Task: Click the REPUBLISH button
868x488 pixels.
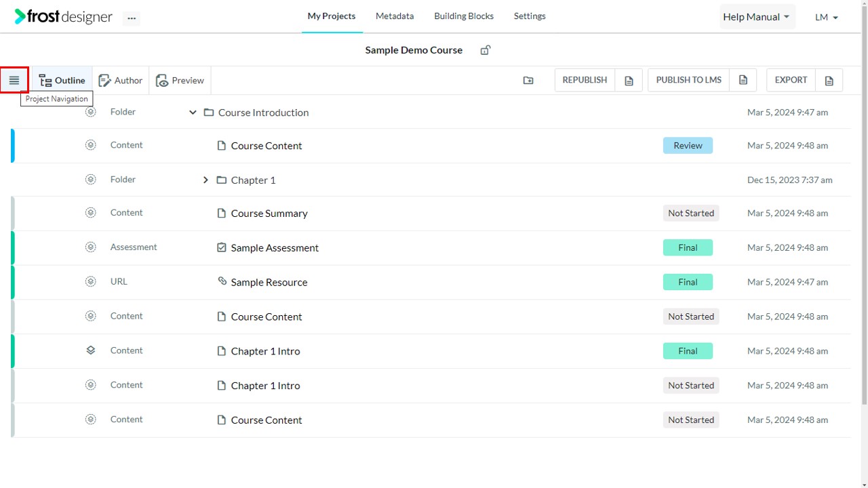Action: pos(585,80)
